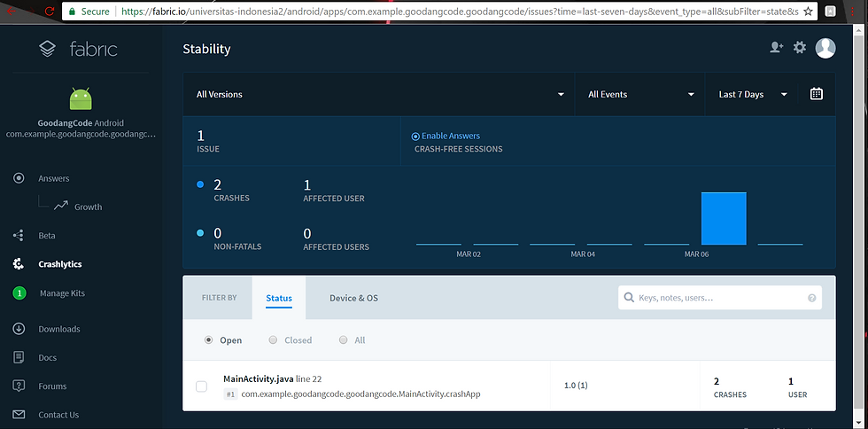Viewport: 868px width, 429px height.
Task: Click the crashApp method path text
Action: click(360, 394)
